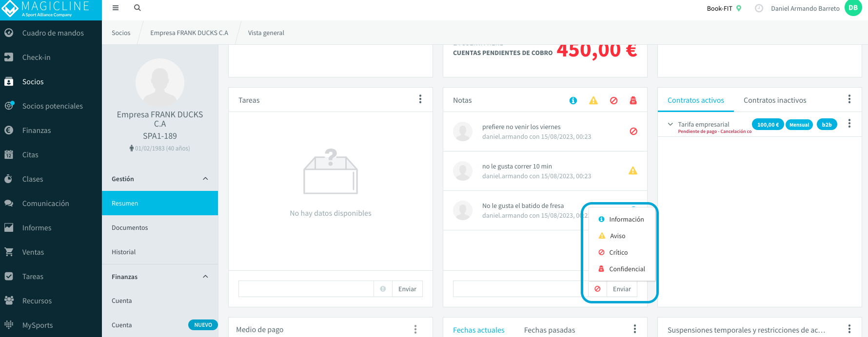Collapse the Finanzas submenu section
Viewport: 868px width, 337px height.
coord(205,277)
